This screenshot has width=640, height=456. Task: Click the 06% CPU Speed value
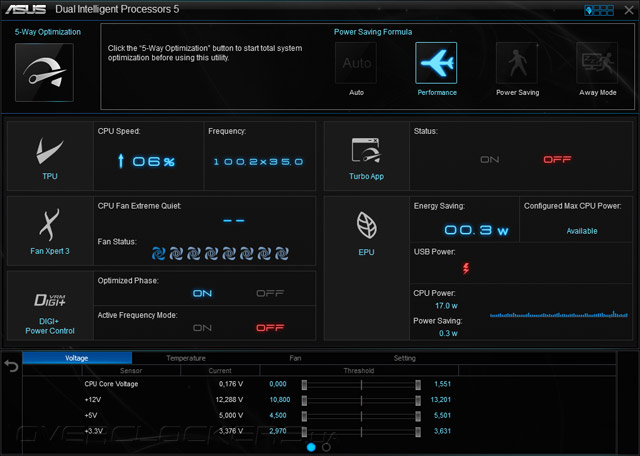153,162
